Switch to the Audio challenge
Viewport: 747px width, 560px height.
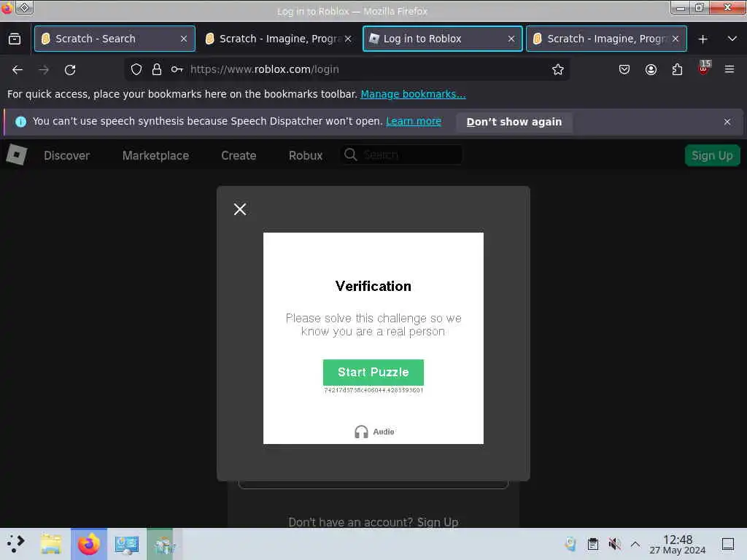coord(374,432)
